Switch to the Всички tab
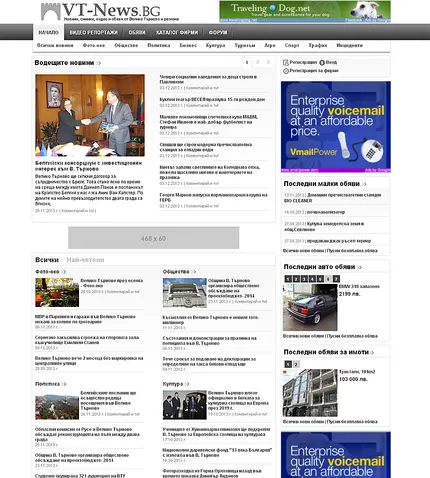Viewport: 430px width, 478px height. pos(47,260)
